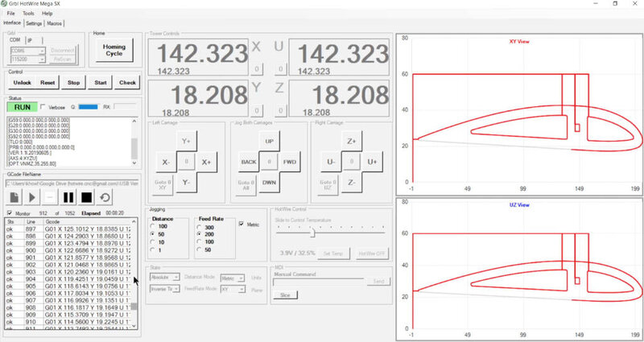Jog both carriages FWD
The width and height of the screenshot is (644, 342).
[290, 162]
